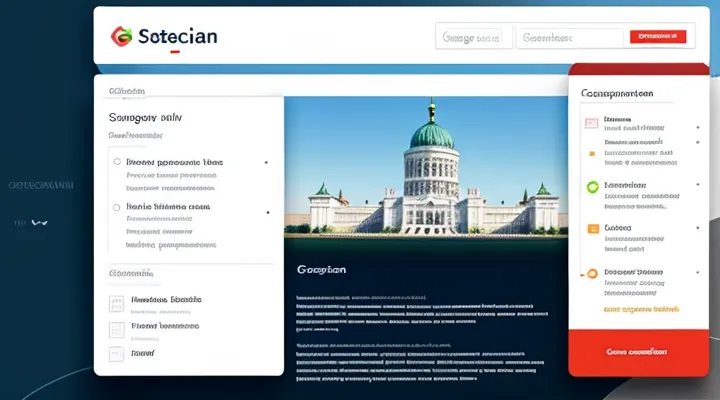Select the first radio option in left panel
720x400 pixels.
(x=117, y=162)
